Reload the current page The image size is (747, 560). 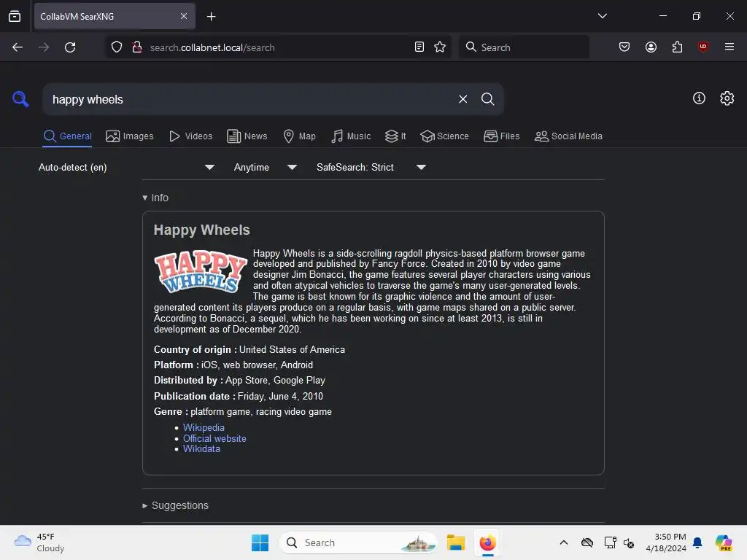tap(70, 47)
